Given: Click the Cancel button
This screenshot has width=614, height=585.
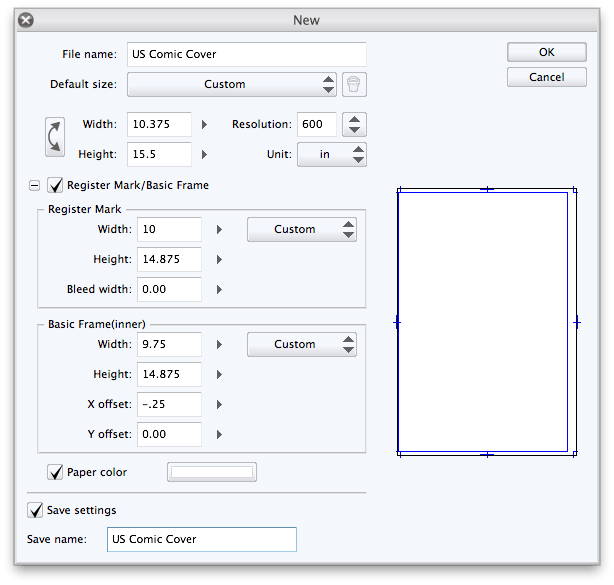Looking at the screenshot, I should click(547, 77).
